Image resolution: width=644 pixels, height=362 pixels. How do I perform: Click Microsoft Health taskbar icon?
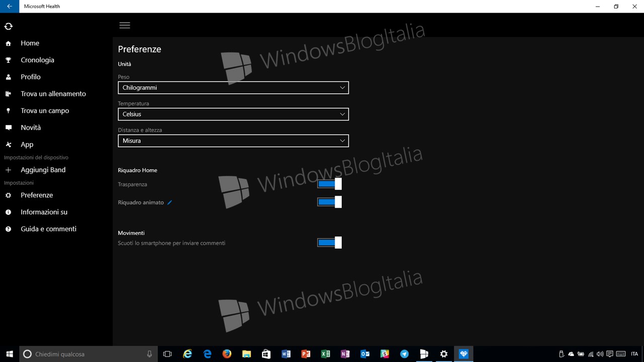(463, 354)
